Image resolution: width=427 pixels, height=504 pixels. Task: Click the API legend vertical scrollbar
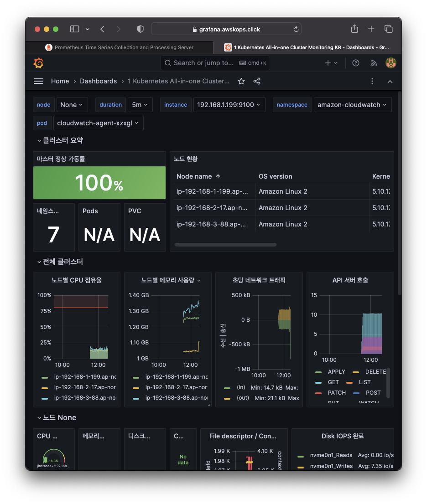(388, 383)
